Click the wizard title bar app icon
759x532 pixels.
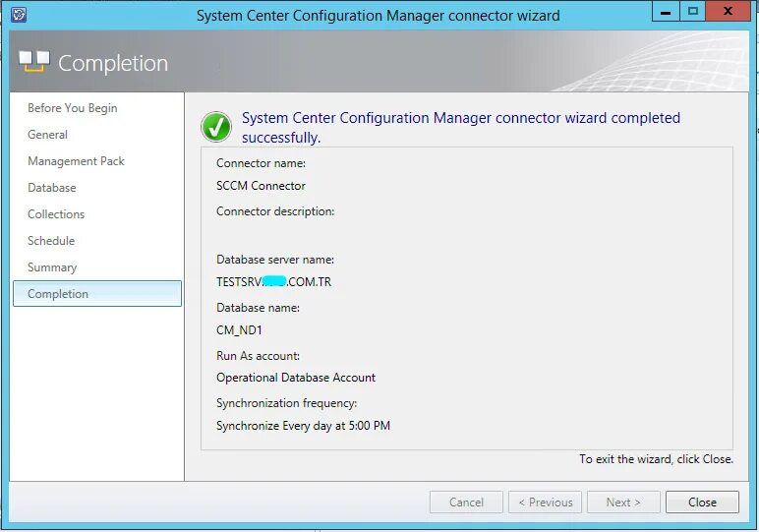pyautogui.click(x=19, y=15)
